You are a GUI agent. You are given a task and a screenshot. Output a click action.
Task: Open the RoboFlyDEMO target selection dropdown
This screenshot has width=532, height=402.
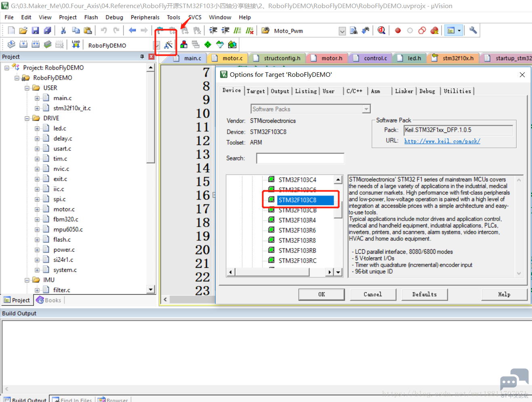coord(157,45)
